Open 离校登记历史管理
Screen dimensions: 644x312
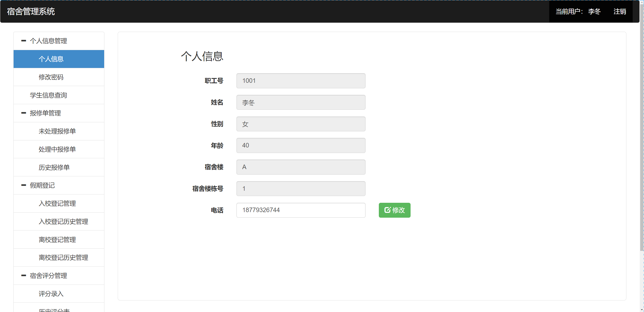[x=63, y=257]
